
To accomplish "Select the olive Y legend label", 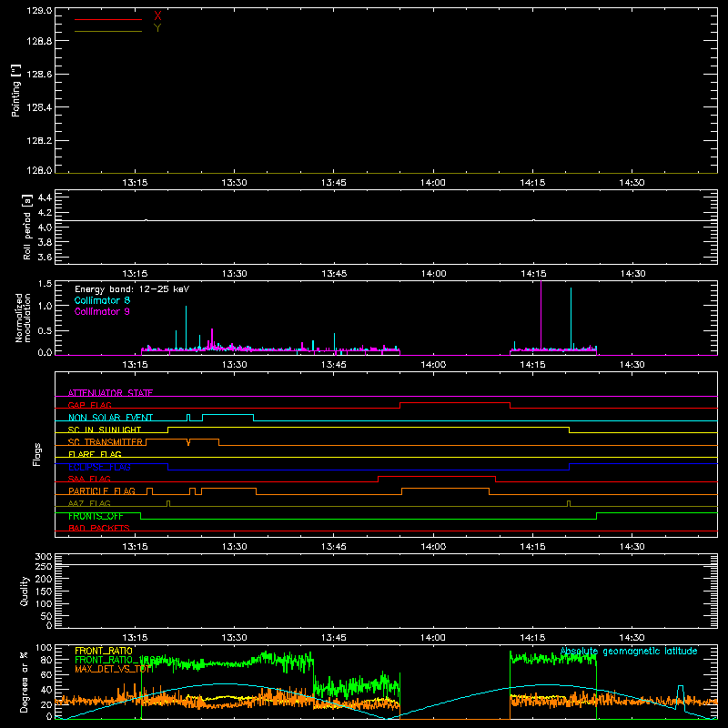I will pyautogui.click(x=157, y=28).
